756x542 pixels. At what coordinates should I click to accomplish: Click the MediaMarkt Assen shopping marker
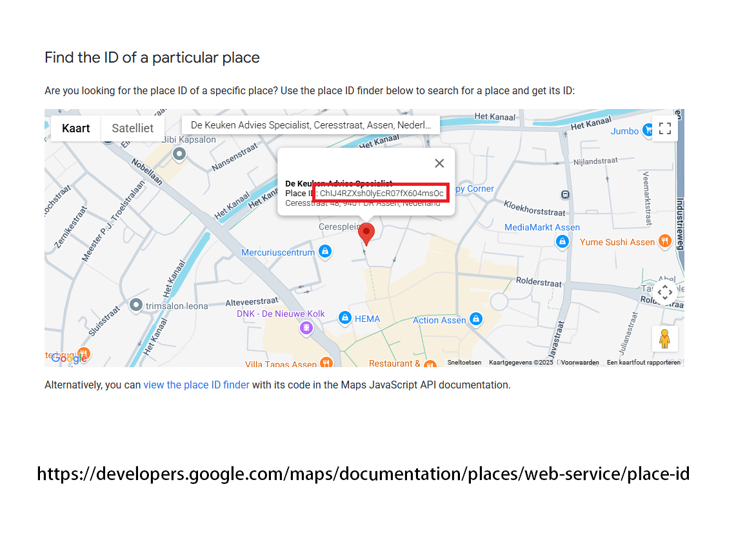point(562,241)
